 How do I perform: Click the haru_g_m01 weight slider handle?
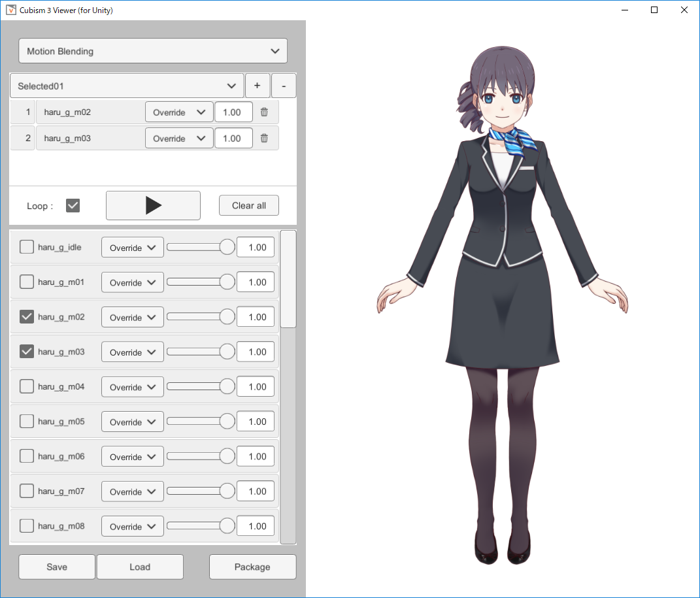coord(227,282)
